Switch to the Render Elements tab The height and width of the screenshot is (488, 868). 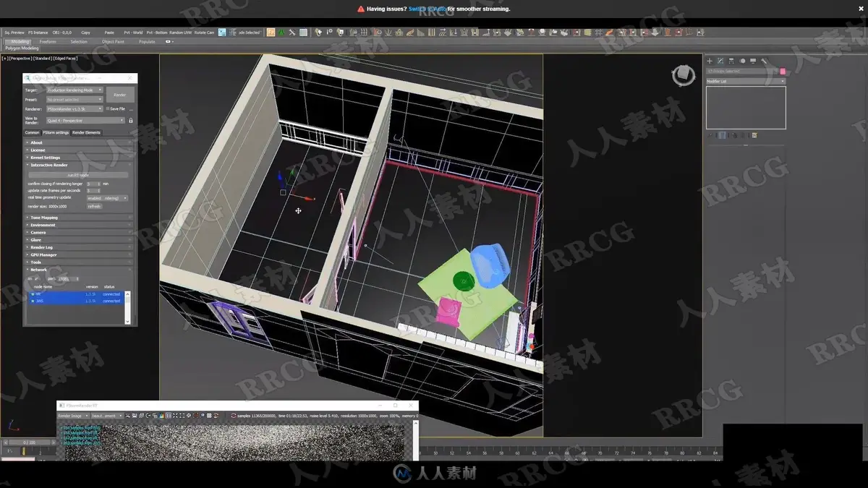(86, 133)
